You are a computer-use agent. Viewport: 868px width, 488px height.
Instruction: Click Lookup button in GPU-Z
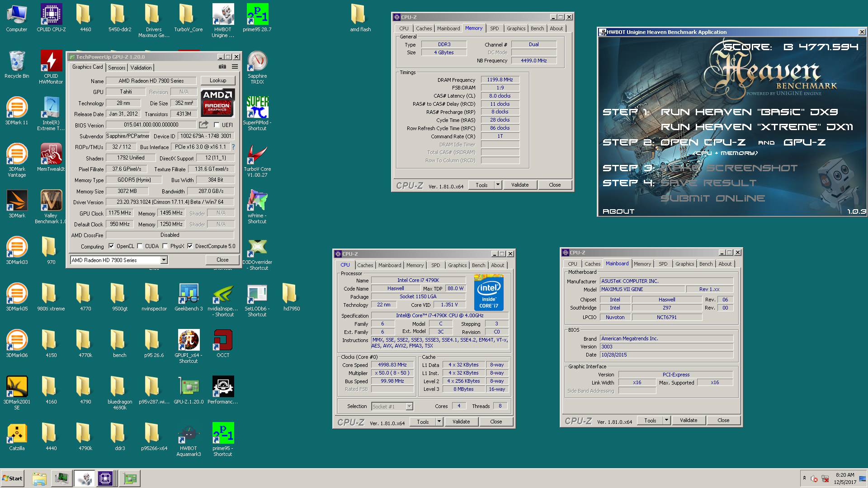tap(218, 80)
